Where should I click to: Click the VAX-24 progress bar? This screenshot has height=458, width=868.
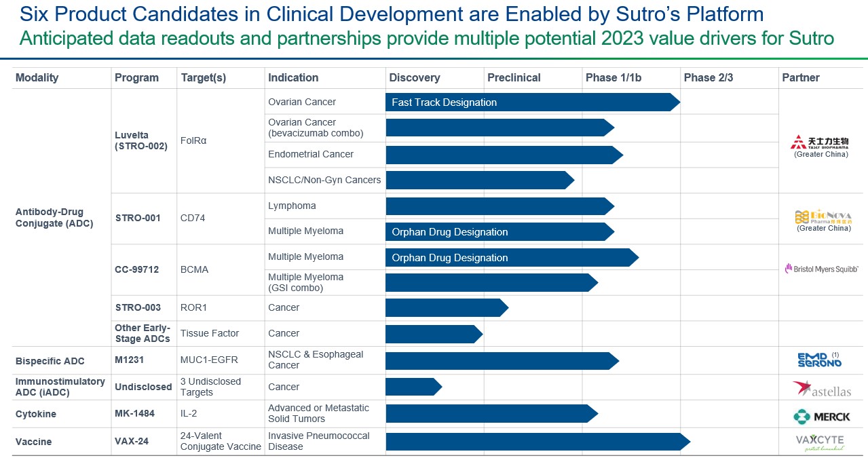click(535, 442)
